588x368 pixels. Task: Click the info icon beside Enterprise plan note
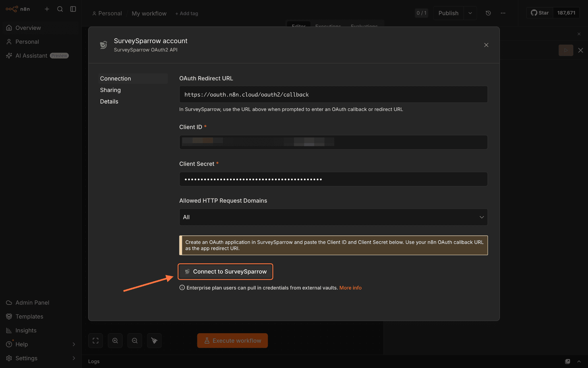tap(182, 287)
